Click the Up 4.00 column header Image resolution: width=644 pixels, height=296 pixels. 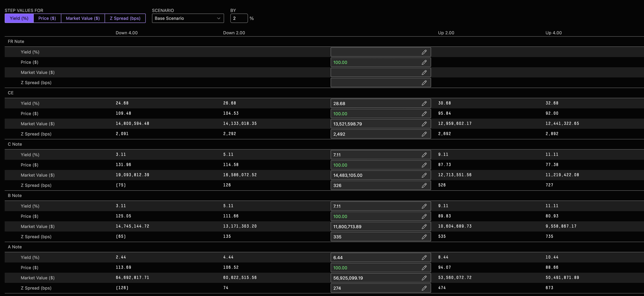tap(554, 33)
